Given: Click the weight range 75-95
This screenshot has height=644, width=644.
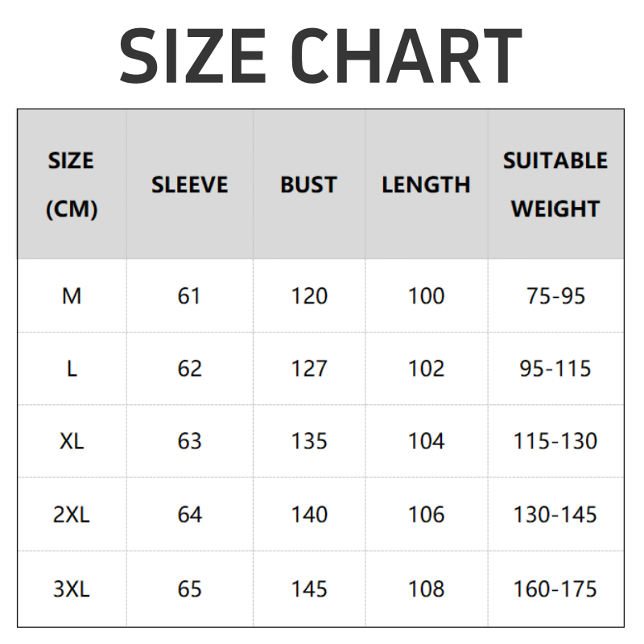Looking at the screenshot, I should (x=555, y=295).
